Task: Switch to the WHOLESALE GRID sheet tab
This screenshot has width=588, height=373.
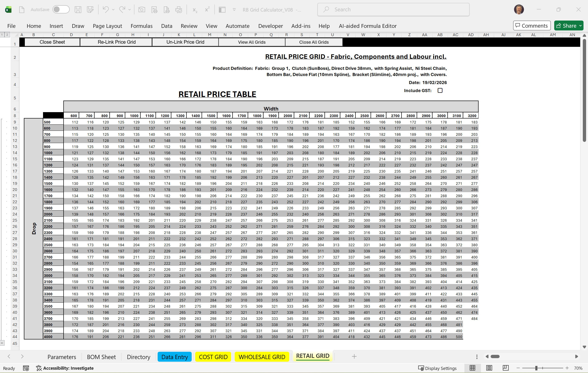Action: coord(262,357)
